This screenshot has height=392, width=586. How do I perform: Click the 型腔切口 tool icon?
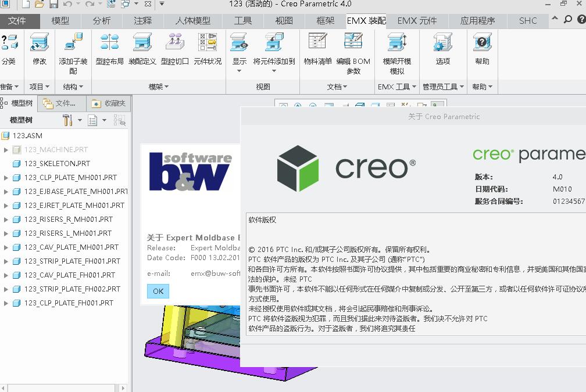(174, 49)
